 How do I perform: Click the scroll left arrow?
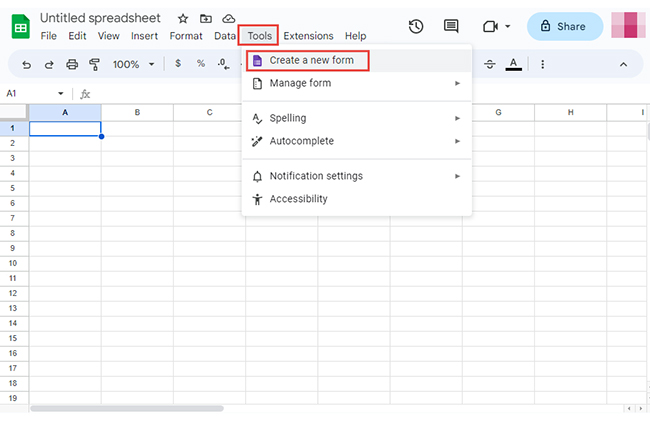[x=629, y=409]
